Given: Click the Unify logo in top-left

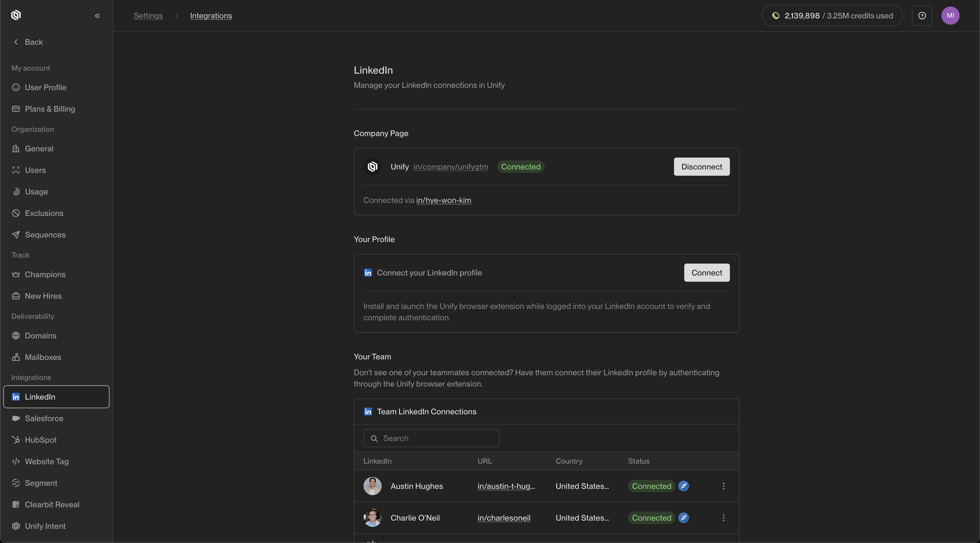Looking at the screenshot, I should point(16,15).
